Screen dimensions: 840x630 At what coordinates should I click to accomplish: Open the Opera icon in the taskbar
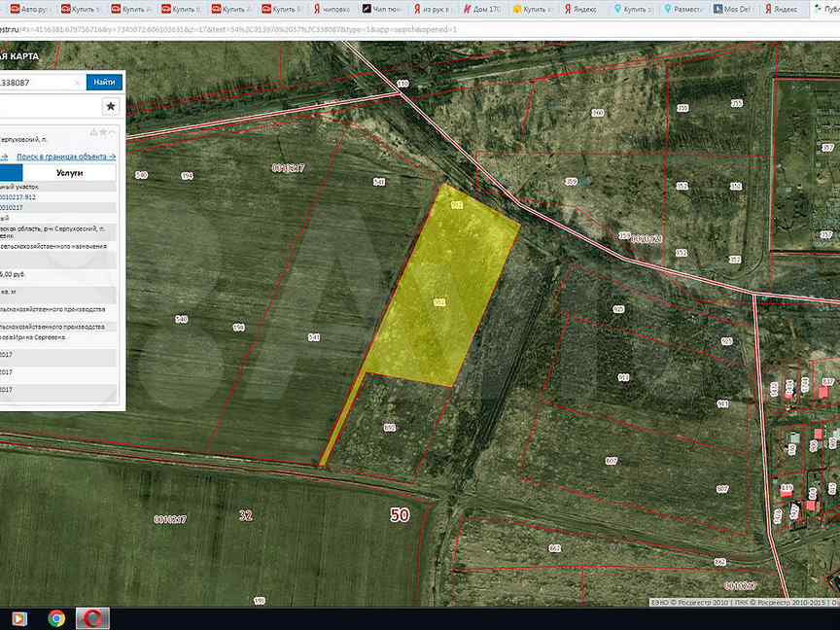[x=93, y=618]
